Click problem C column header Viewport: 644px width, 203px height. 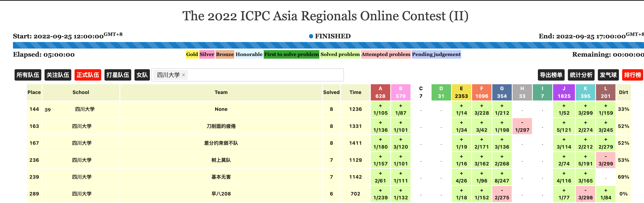pyautogui.click(x=421, y=92)
